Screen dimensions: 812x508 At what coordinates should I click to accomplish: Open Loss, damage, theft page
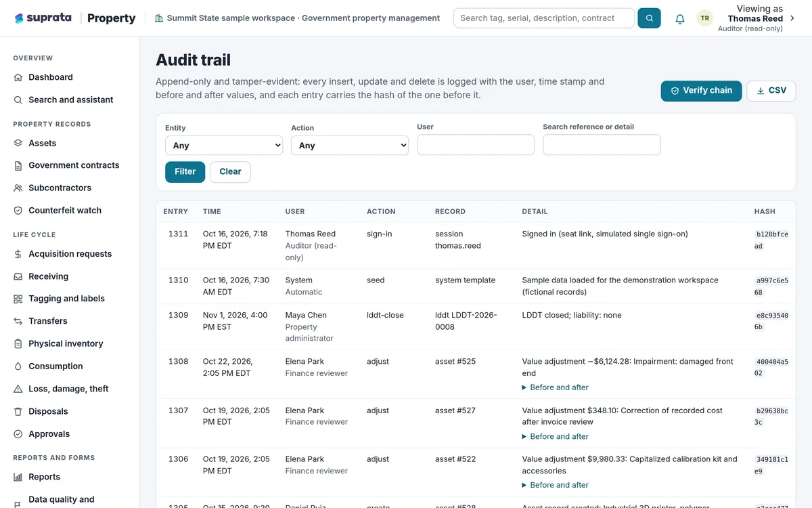point(70,389)
